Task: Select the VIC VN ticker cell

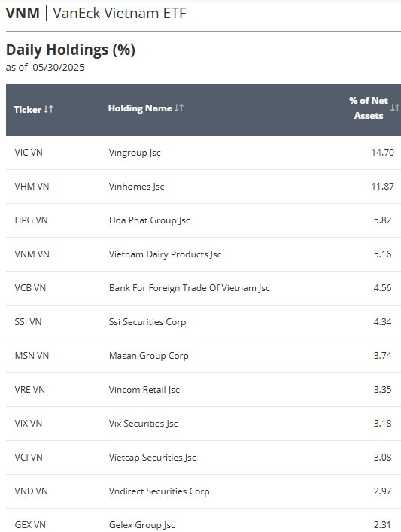Action: (29, 153)
